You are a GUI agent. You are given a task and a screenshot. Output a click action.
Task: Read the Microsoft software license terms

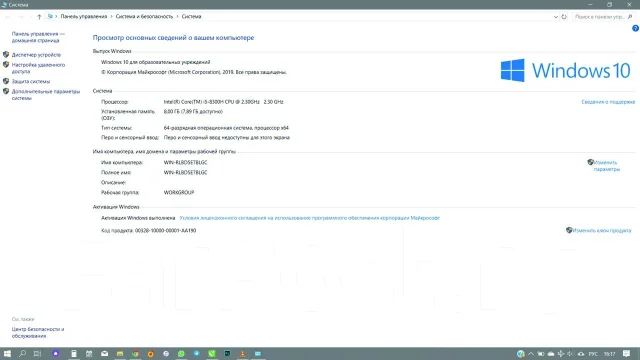tap(309, 218)
